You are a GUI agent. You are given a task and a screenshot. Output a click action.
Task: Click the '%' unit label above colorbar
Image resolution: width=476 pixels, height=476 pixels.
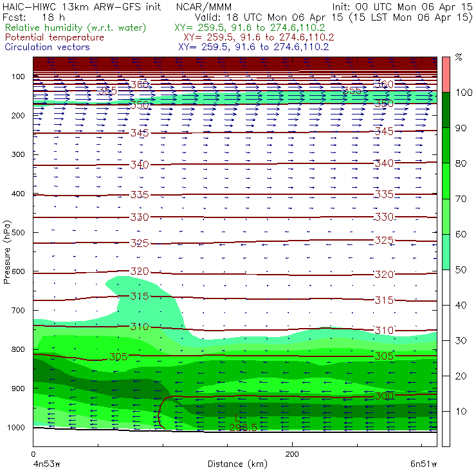(459, 57)
